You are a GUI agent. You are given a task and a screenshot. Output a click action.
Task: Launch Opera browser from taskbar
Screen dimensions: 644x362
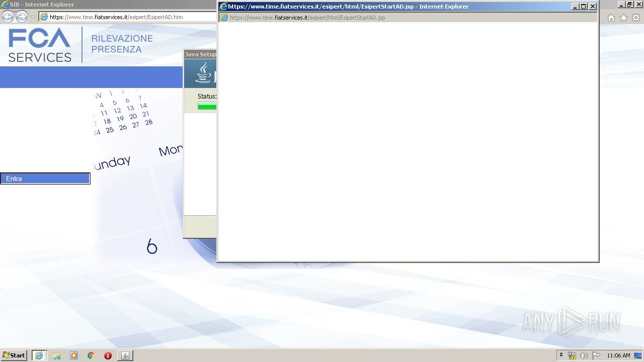point(108,355)
